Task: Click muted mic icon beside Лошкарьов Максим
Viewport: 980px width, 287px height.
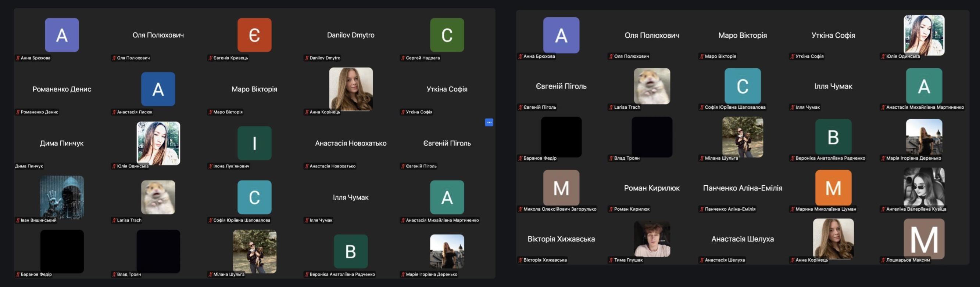Action: 883,260
